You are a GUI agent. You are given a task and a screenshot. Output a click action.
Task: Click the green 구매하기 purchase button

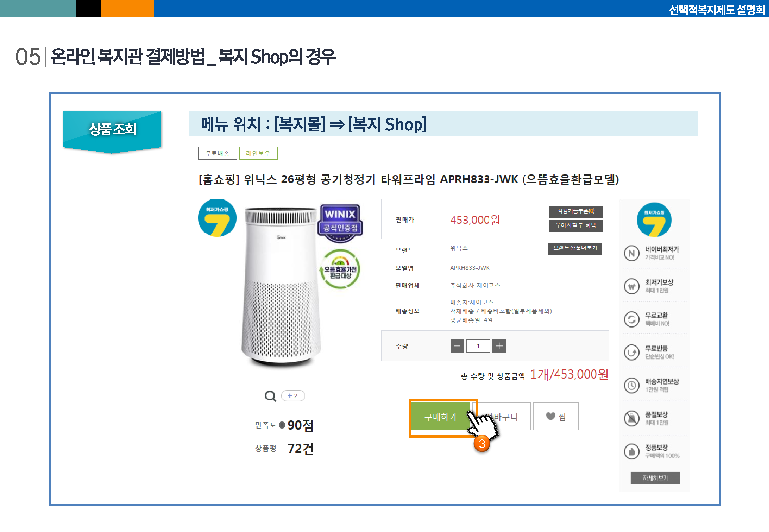point(441,417)
